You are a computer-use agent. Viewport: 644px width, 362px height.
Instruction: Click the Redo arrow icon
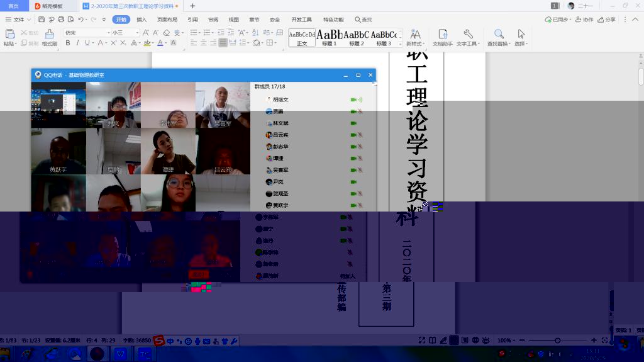(94, 20)
